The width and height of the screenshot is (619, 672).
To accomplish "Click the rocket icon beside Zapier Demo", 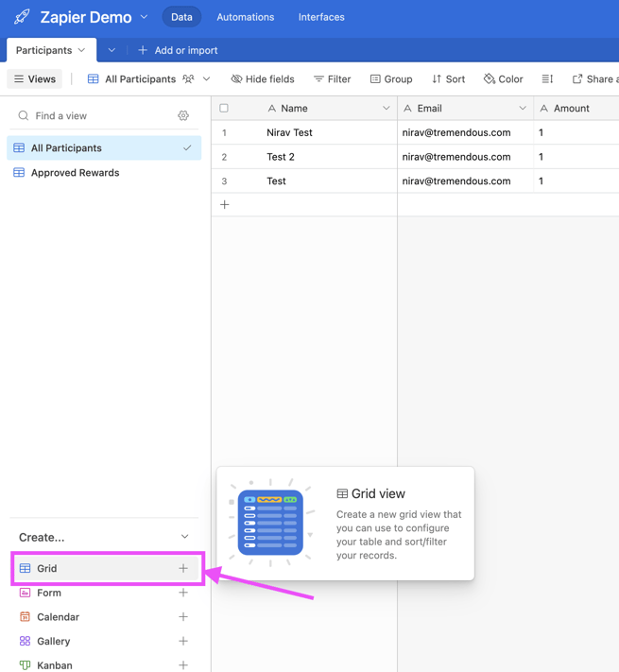I will click(22, 17).
